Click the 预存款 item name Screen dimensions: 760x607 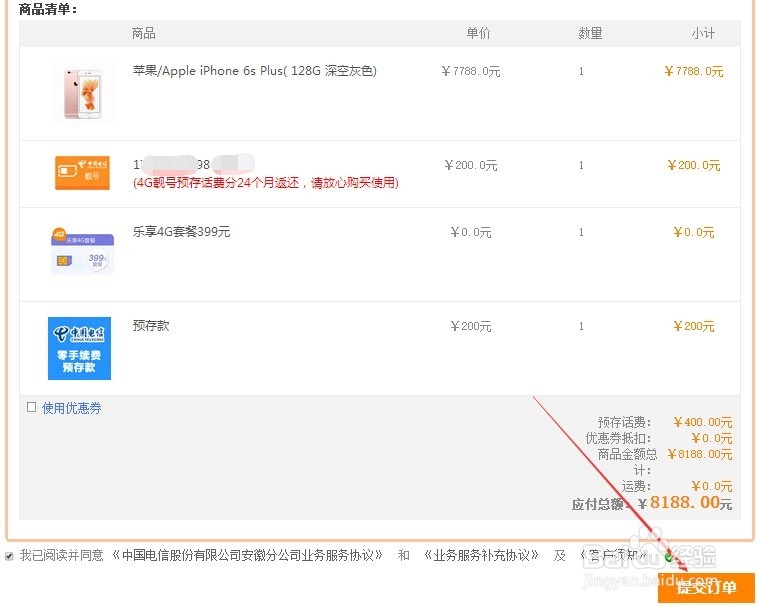151,325
